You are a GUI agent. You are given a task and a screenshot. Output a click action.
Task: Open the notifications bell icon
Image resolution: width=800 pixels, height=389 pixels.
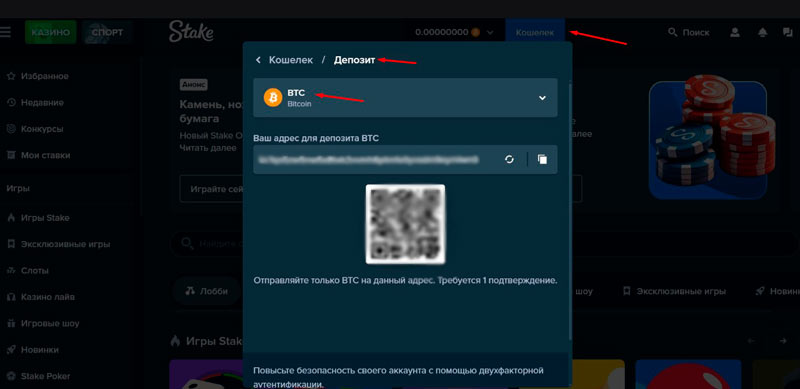763,32
